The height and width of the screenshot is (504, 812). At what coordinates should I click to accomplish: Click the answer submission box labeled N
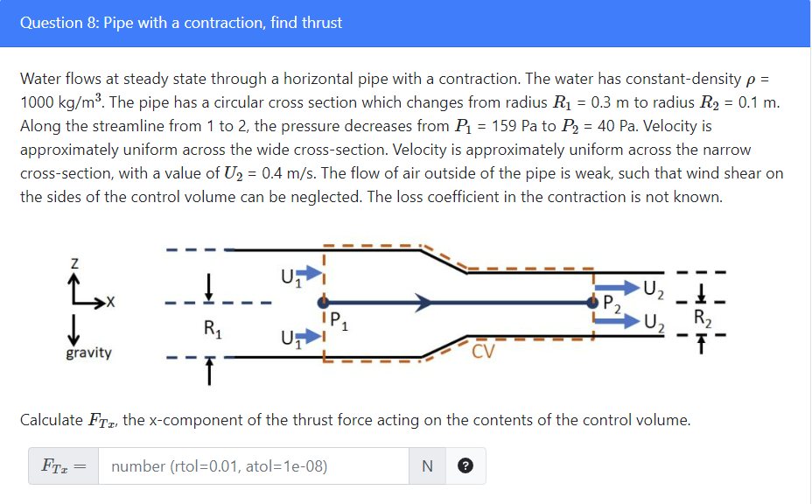tap(428, 465)
